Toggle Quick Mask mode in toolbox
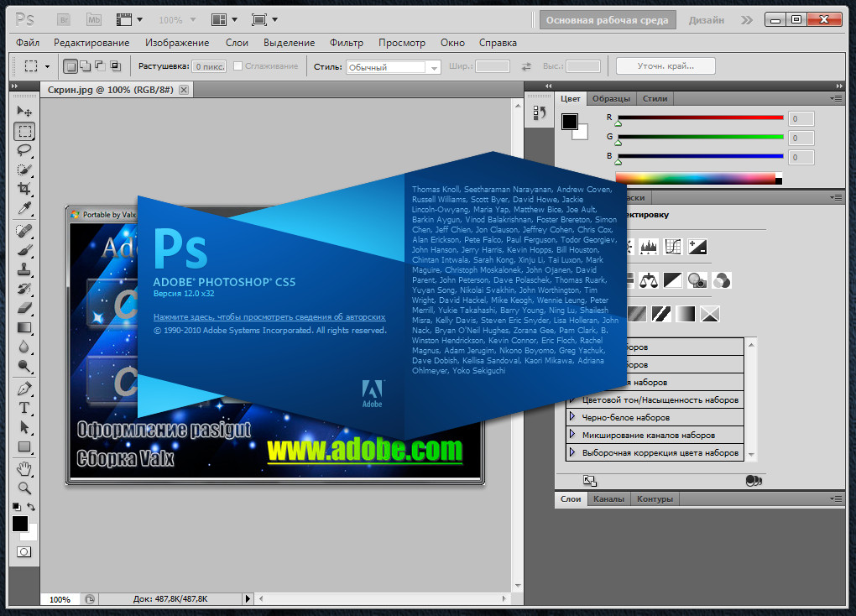This screenshot has width=856, height=616. (x=24, y=551)
